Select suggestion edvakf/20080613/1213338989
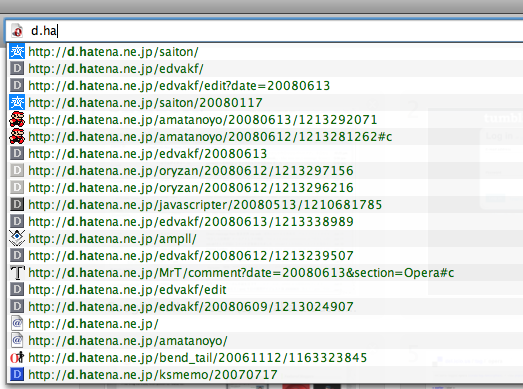The width and height of the screenshot is (523, 389). [265, 222]
